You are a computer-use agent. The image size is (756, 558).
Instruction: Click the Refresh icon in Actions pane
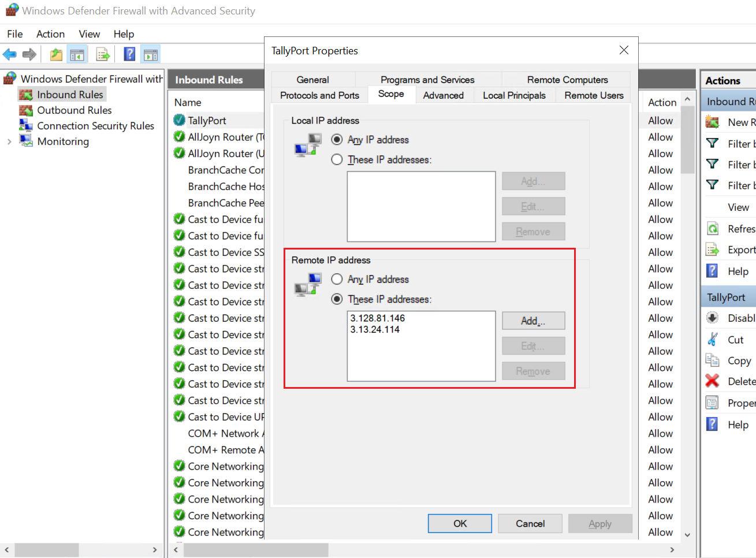713,229
